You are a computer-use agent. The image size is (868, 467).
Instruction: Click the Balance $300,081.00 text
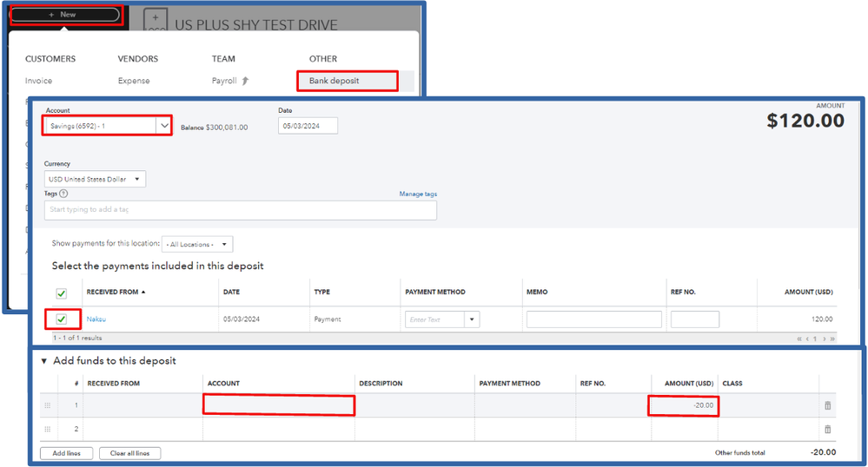(215, 128)
